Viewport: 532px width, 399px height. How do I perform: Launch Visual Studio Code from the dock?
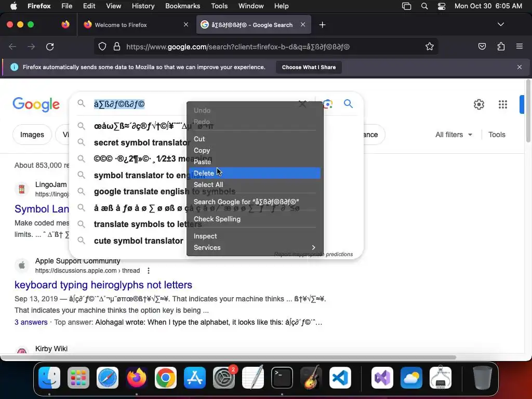point(340,378)
